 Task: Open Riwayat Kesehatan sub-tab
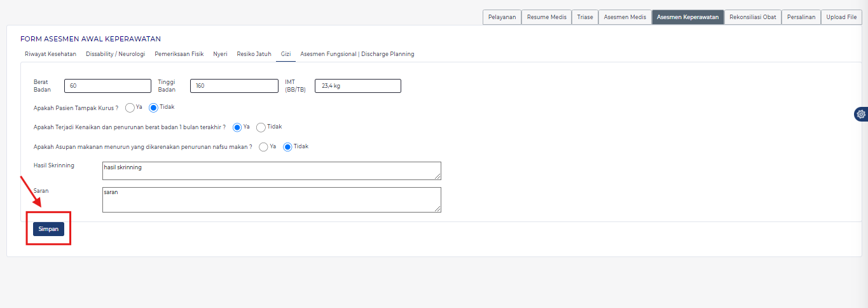pyautogui.click(x=50, y=54)
